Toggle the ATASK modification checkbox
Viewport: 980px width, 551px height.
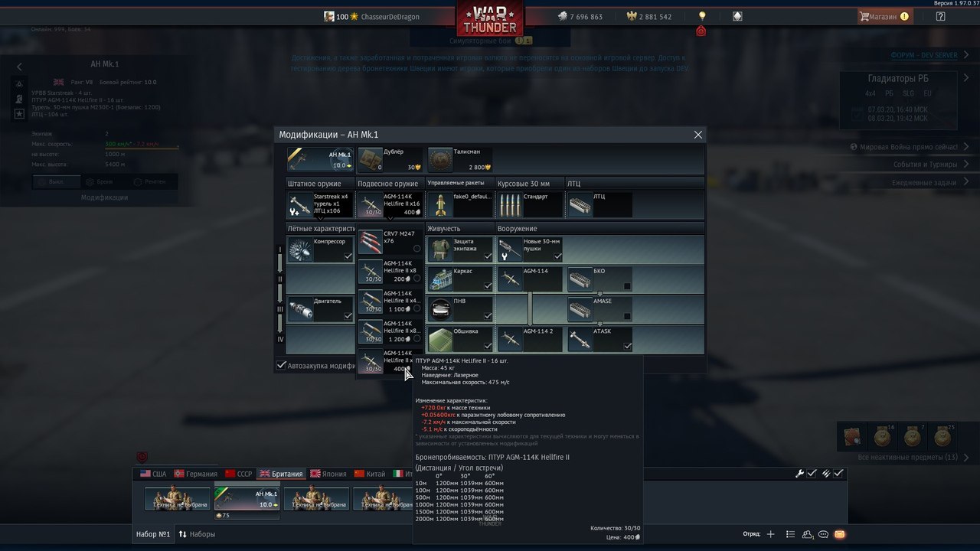click(627, 346)
